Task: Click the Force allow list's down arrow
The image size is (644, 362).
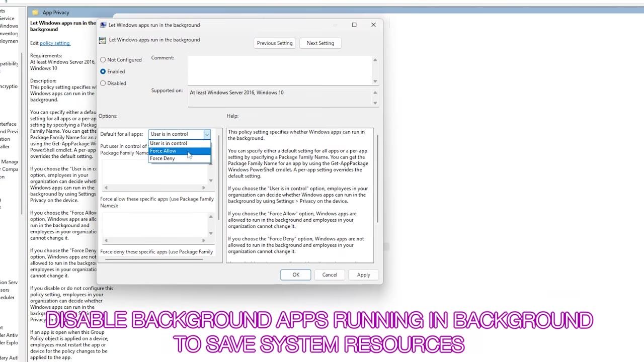Action: point(211,233)
